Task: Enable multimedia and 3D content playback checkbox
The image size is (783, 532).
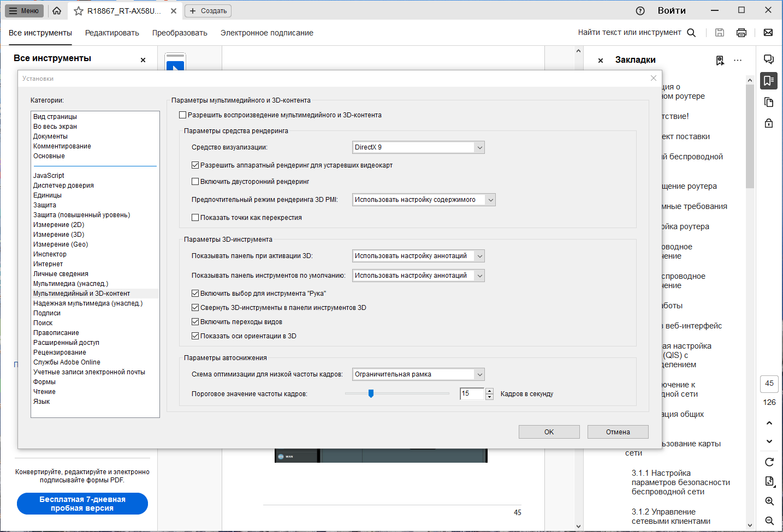Action: 183,115
